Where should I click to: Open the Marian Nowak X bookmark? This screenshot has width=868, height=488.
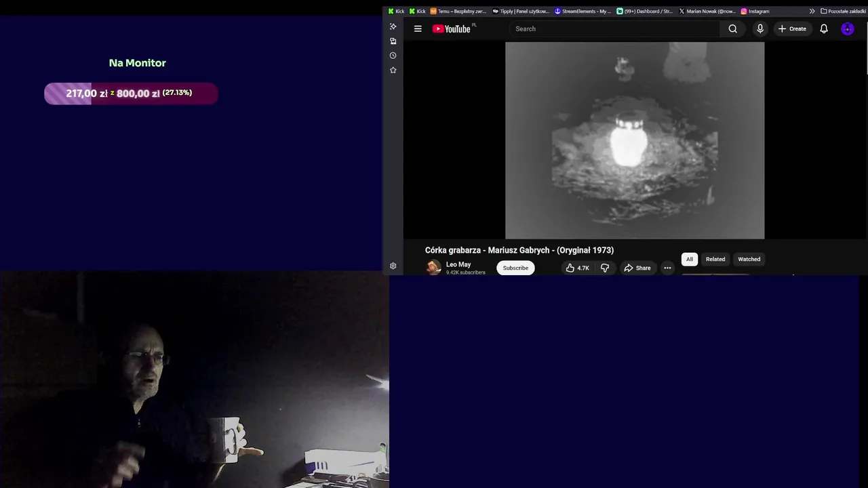coord(707,11)
